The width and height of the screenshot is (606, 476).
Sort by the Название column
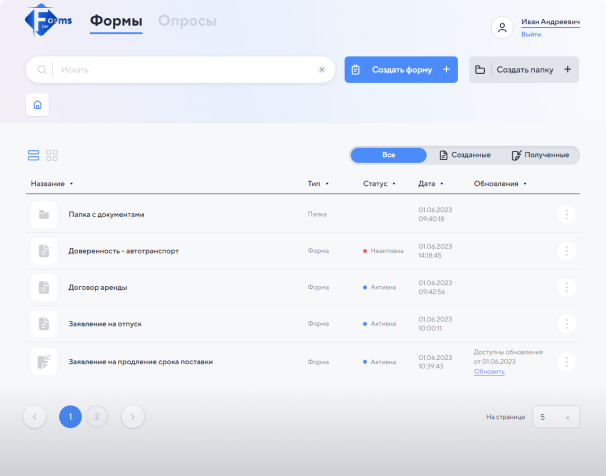[52, 184]
